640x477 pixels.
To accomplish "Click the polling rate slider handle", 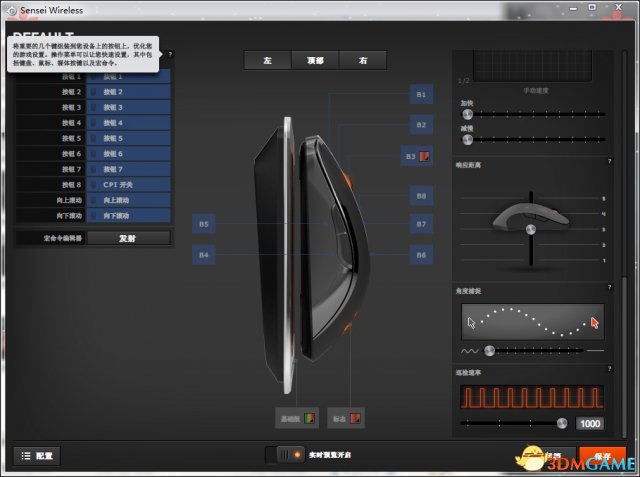I will point(562,423).
